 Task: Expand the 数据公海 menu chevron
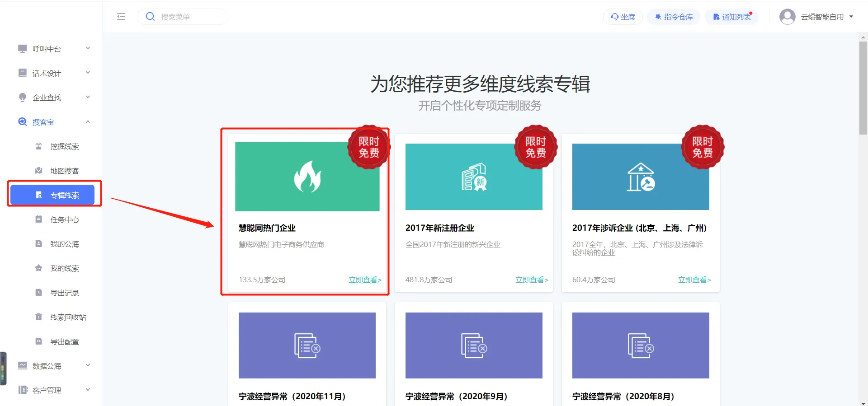click(x=88, y=365)
